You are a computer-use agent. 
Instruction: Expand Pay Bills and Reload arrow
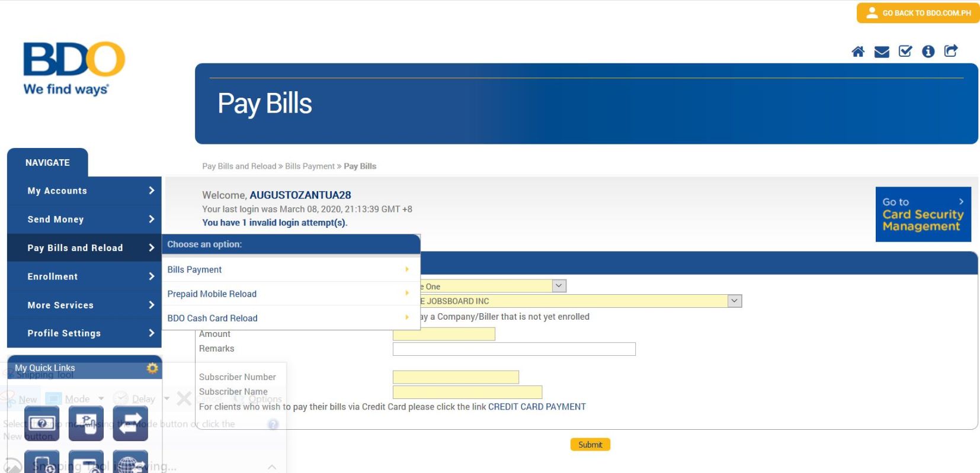(151, 247)
